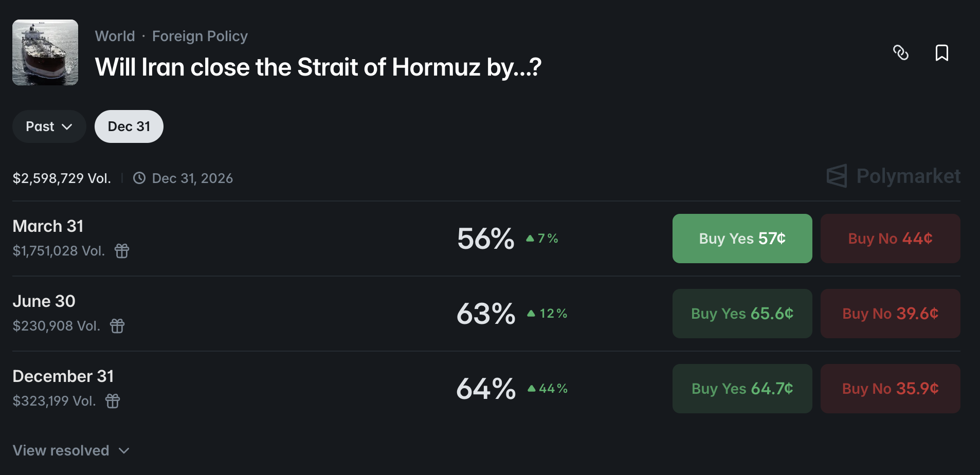Click the gift rewards icon for June 30
This screenshot has width=980, height=475.
(x=117, y=326)
